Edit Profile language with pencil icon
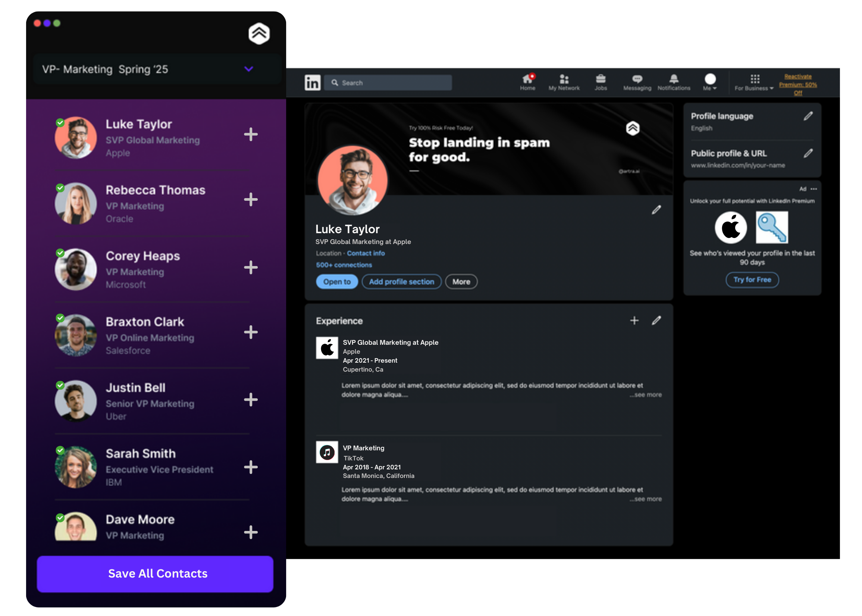 click(808, 116)
